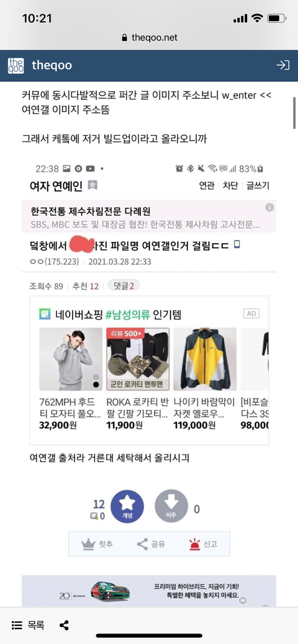Tap the blue 개념 star upvote icon
Viewport: 298px width, 644px height.
tap(127, 507)
